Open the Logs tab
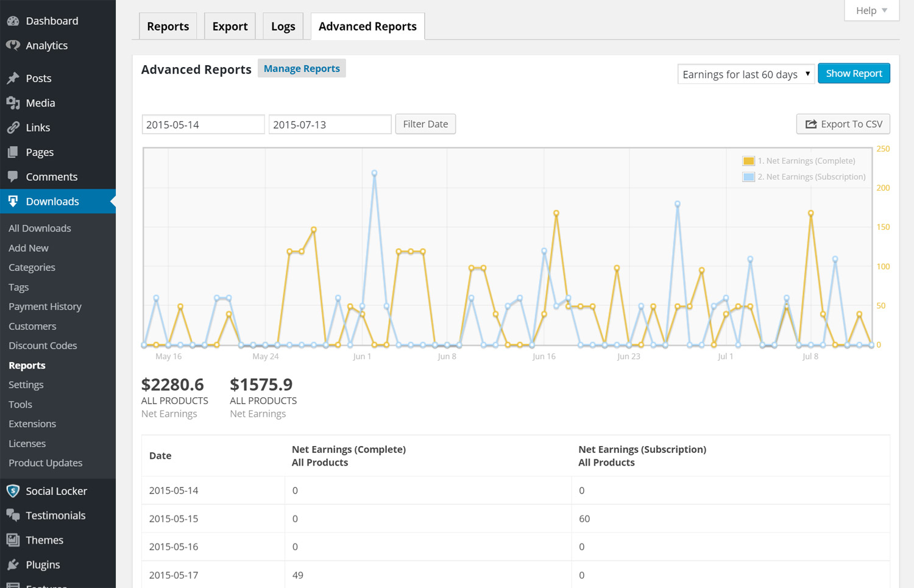The height and width of the screenshot is (588, 914). 283,27
